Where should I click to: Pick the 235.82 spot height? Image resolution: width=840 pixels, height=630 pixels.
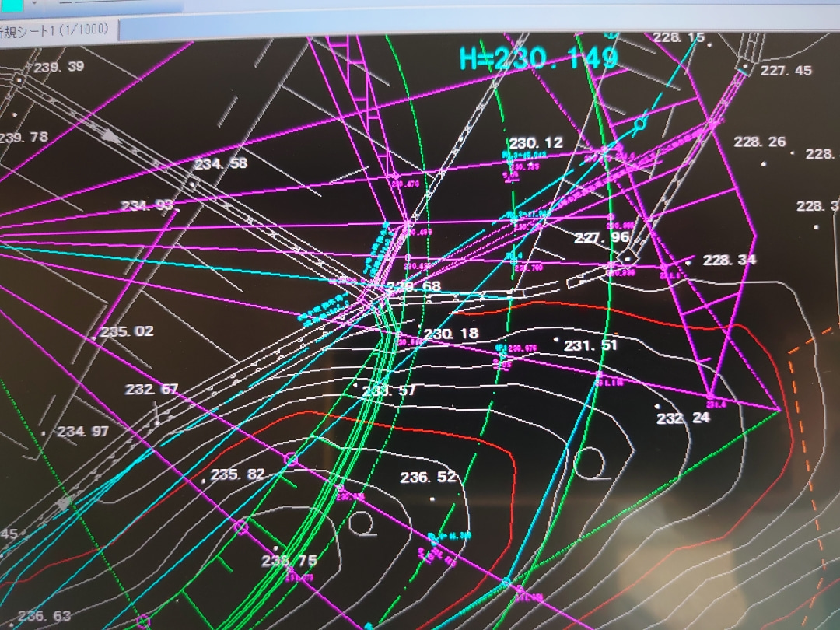point(238,474)
